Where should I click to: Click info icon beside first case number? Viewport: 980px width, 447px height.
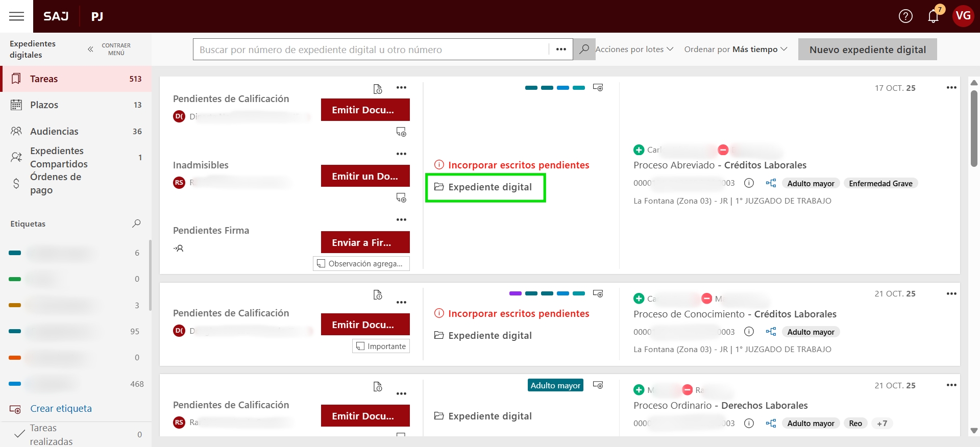pos(749,183)
